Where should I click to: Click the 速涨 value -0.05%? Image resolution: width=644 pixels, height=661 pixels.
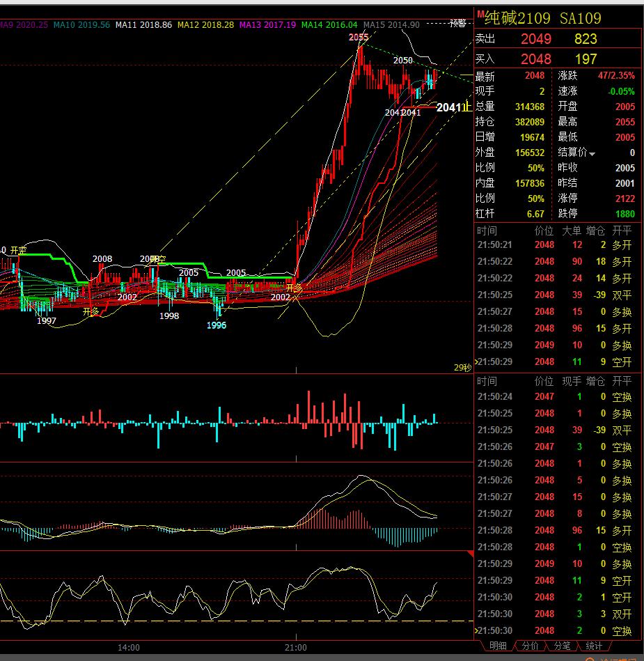click(x=621, y=91)
